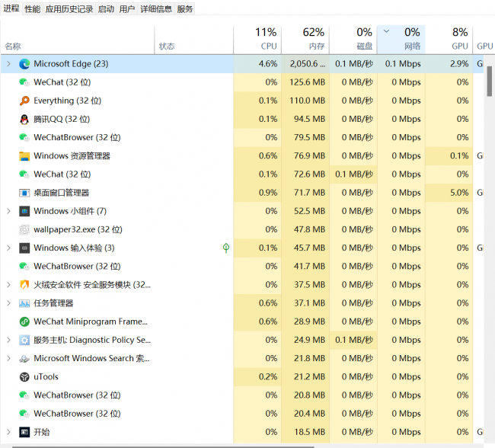Switch to the 进程 tab

point(11,8)
